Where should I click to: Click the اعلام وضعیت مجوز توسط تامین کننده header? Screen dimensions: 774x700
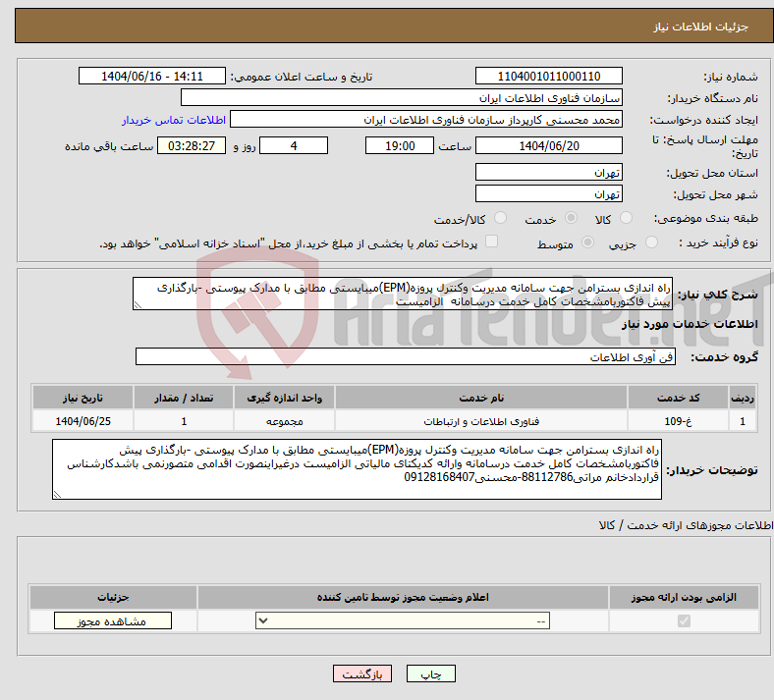(x=403, y=597)
